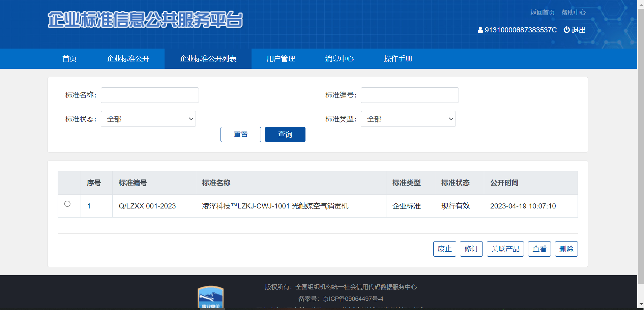
Task: Switch to the 消息中心 tab
Action: click(339, 58)
